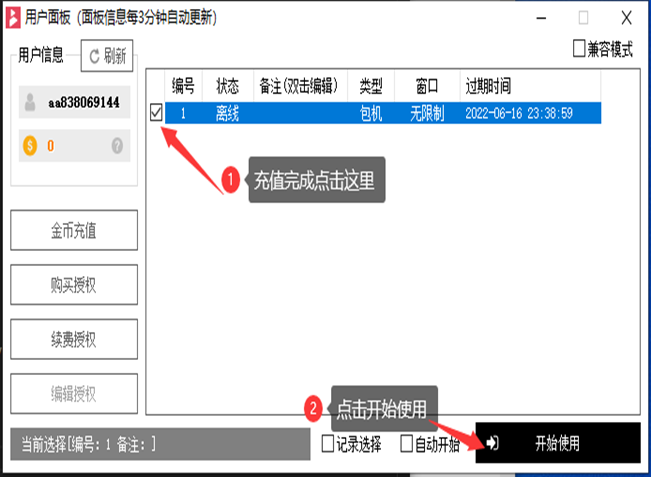
Task: Click the gold coin balance icon
Action: [x=29, y=146]
